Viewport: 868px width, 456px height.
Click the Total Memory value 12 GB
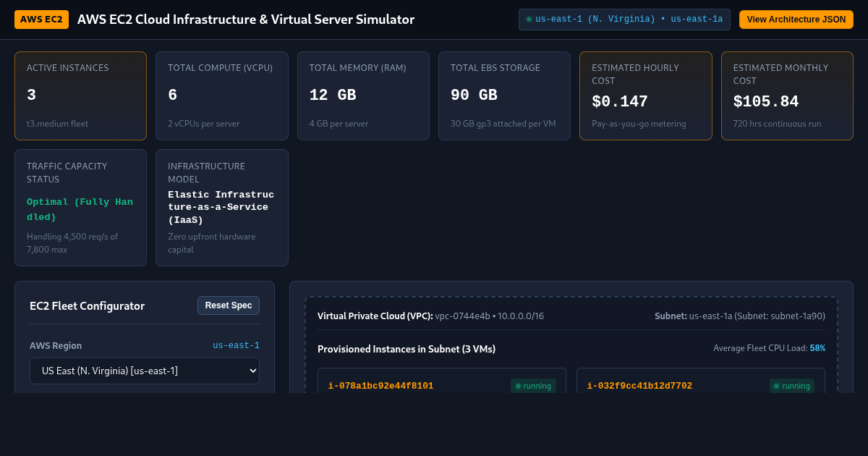(333, 96)
